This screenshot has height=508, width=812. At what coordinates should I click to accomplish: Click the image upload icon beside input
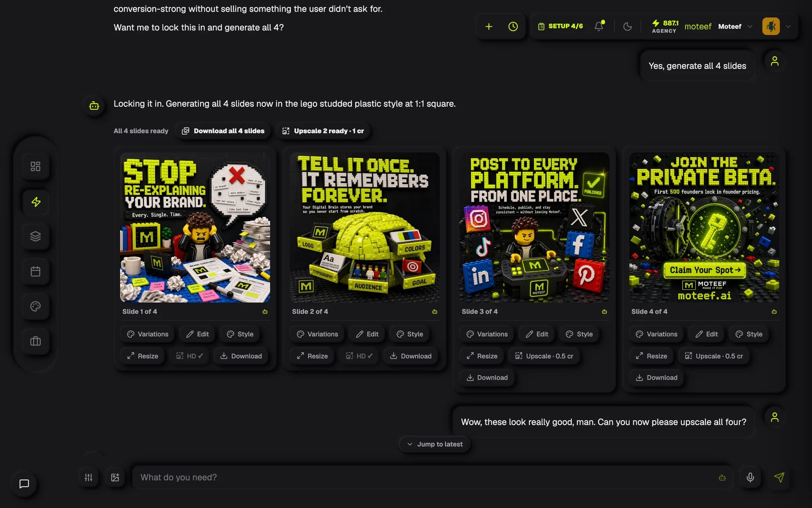click(115, 478)
